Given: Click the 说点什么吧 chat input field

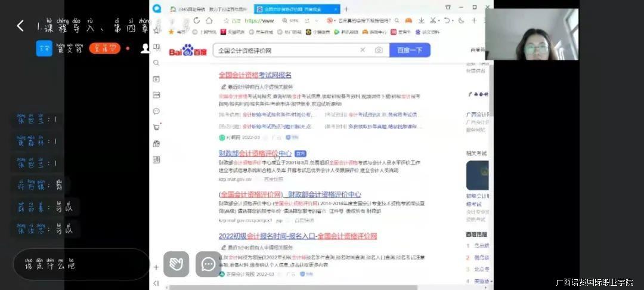Looking at the screenshot, I should [78, 264].
